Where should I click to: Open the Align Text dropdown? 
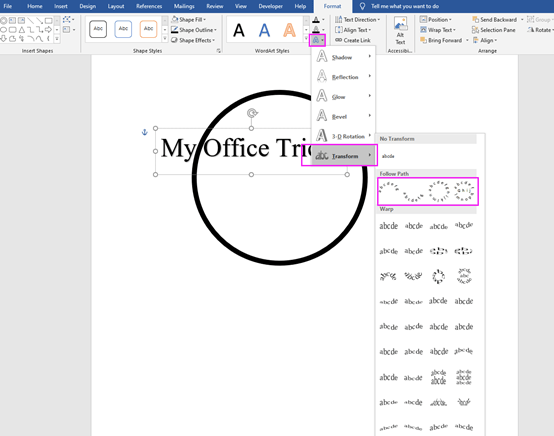click(353, 30)
